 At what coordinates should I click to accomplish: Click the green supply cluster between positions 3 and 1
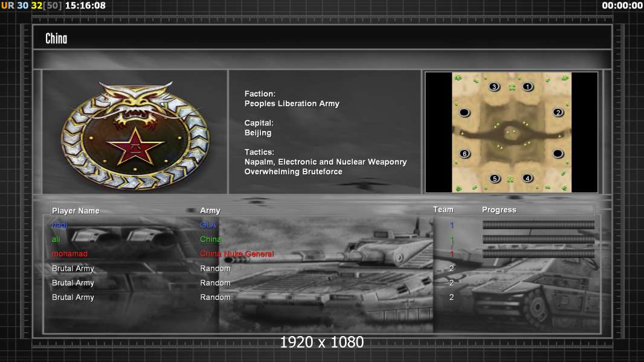click(x=512, y=87)
